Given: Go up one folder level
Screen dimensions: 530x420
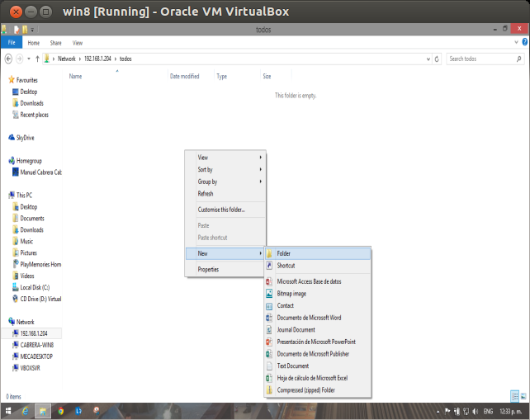Looking at the screenshot, I should [x=37, y=59].
